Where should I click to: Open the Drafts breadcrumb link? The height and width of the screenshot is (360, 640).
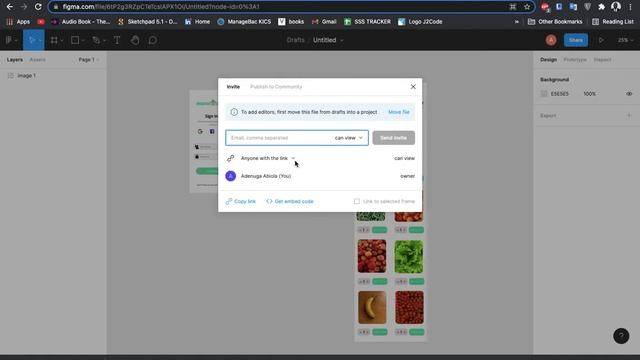click(295, 40)
